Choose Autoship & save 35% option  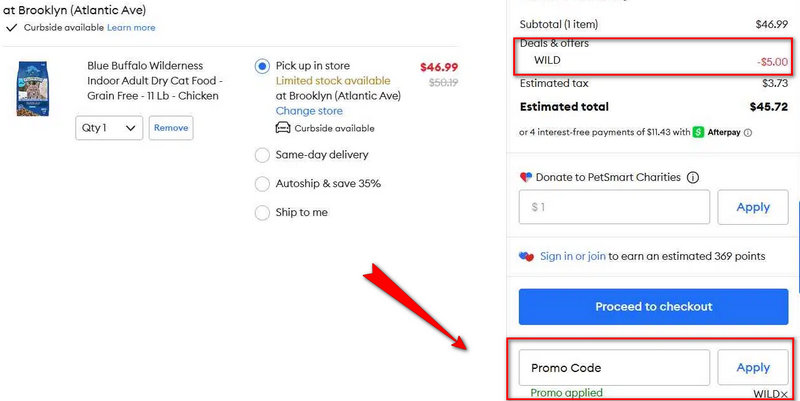[x=262, y=184]
